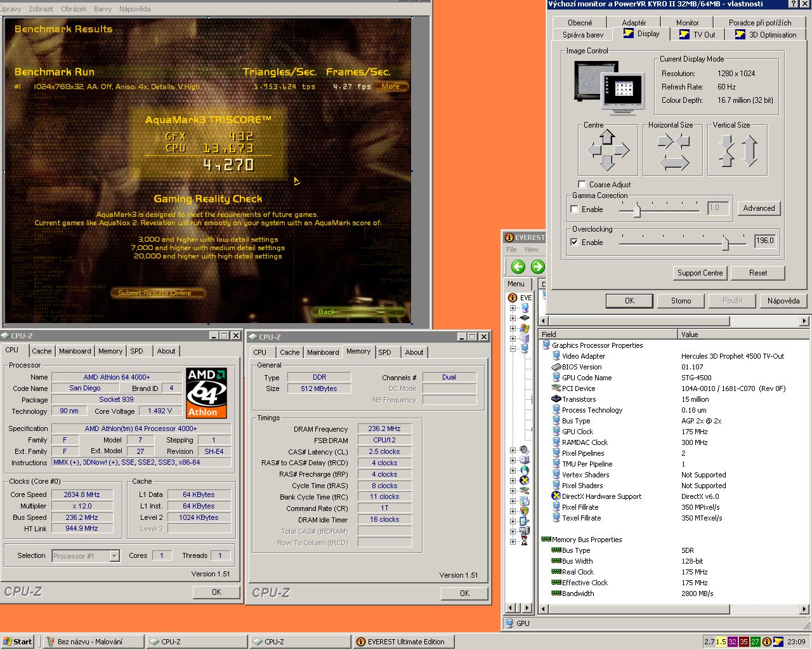The height and width of the screenshot is (650, 812).
Task: Click the Overclocking slider handle
Action: 725,242
